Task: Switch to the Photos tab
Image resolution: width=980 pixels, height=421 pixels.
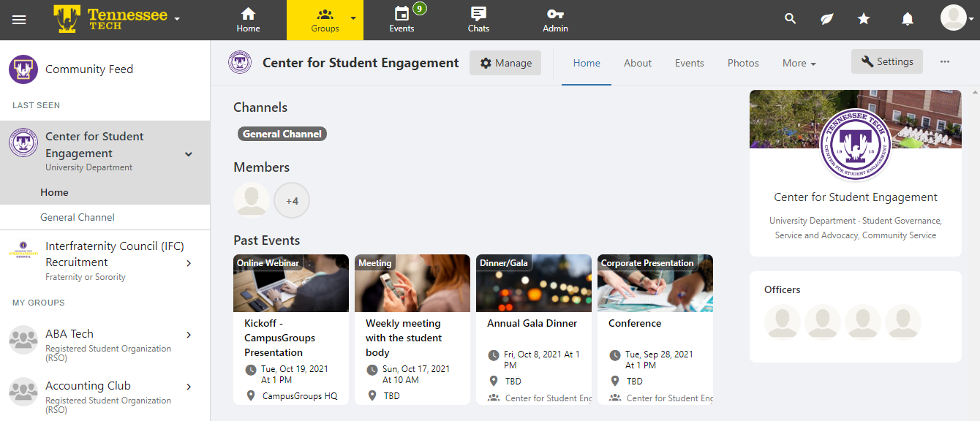Action: tap(743, 64)
